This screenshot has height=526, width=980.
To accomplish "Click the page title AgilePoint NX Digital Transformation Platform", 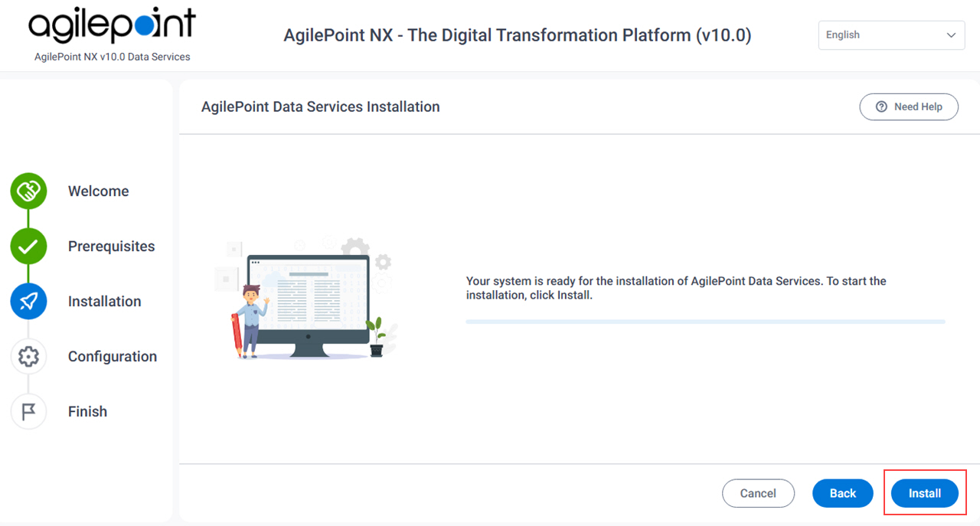I will (x=518, y=35).
